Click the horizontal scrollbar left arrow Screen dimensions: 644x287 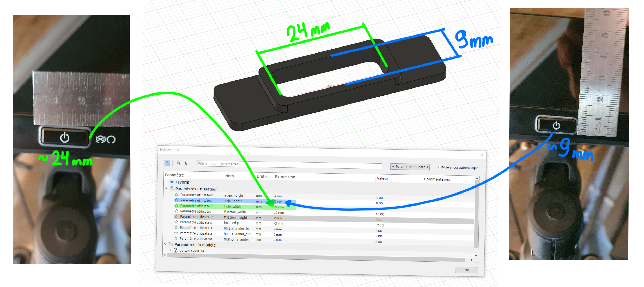pos(165,255)
